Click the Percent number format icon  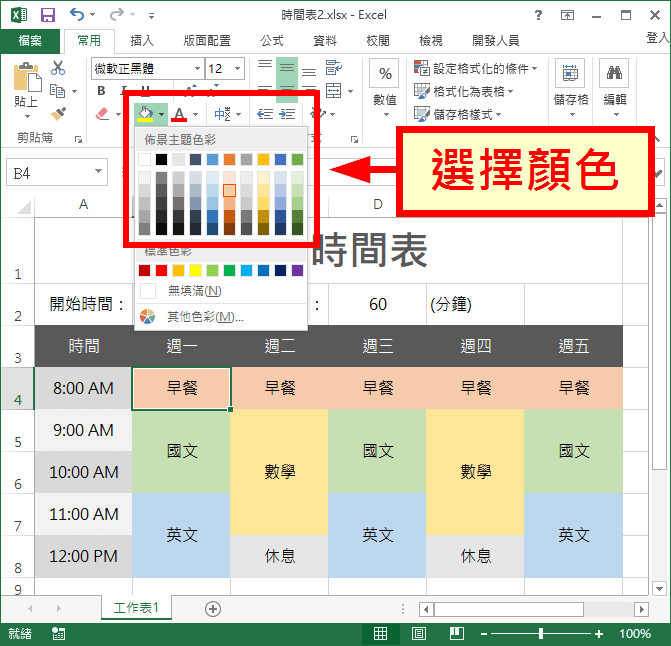[x=385, y=74]
